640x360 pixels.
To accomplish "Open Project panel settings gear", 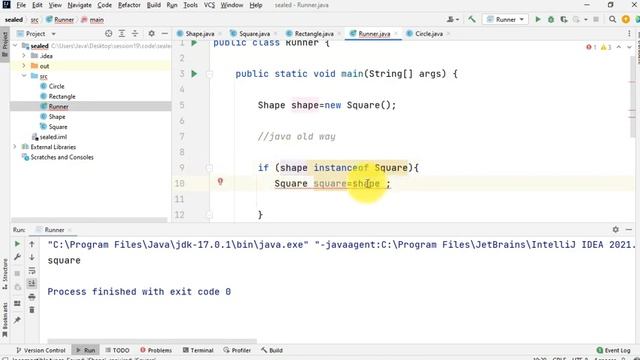I will pos(151,33).
